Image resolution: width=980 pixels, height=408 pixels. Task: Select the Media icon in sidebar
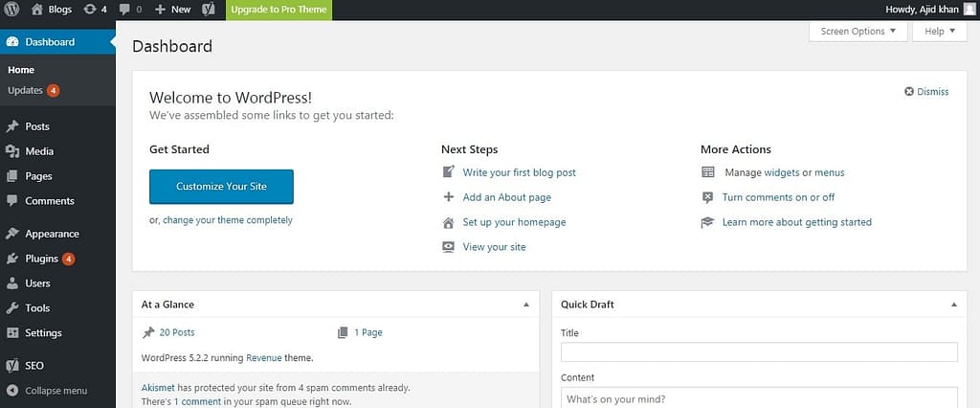click(x=12, y=151)
